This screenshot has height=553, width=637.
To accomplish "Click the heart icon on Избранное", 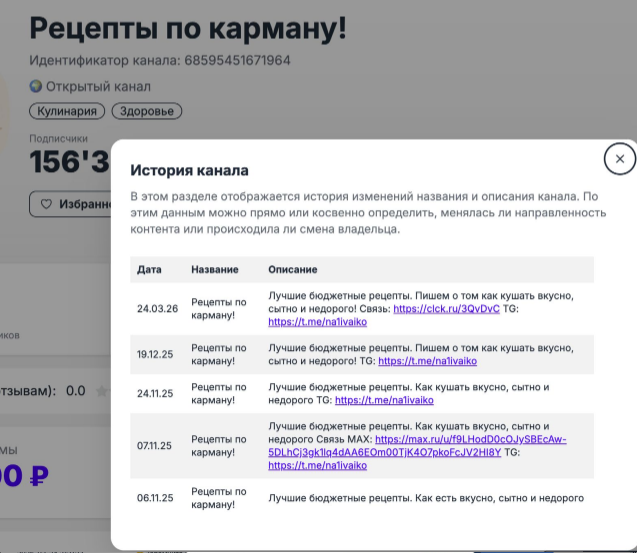I will click(46, 205).
